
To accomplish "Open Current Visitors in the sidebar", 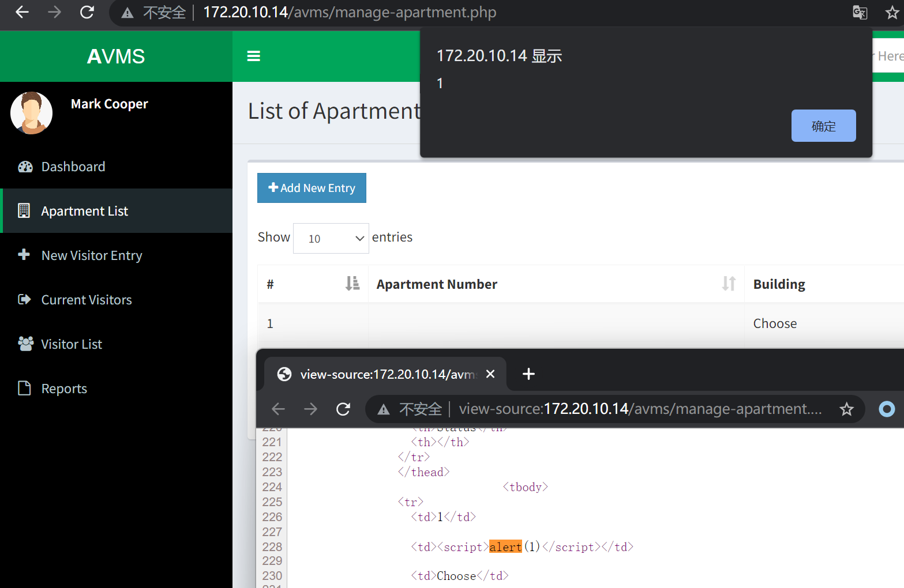I will click(116, 300).
